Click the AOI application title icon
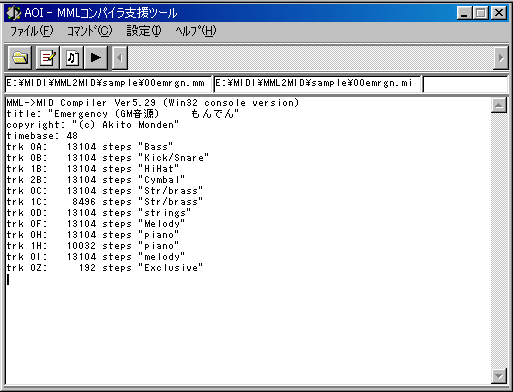The width and height of the screenshot is (513, 392). pos(14,13)
